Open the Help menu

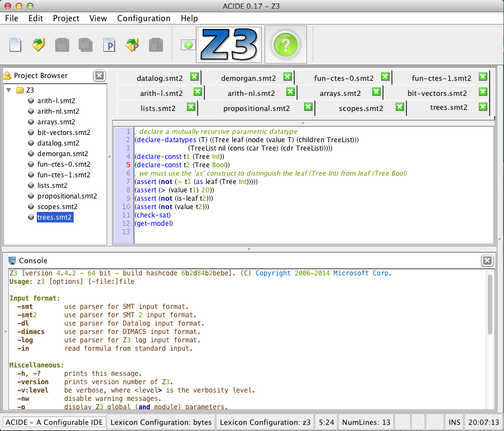click(189, 18)
